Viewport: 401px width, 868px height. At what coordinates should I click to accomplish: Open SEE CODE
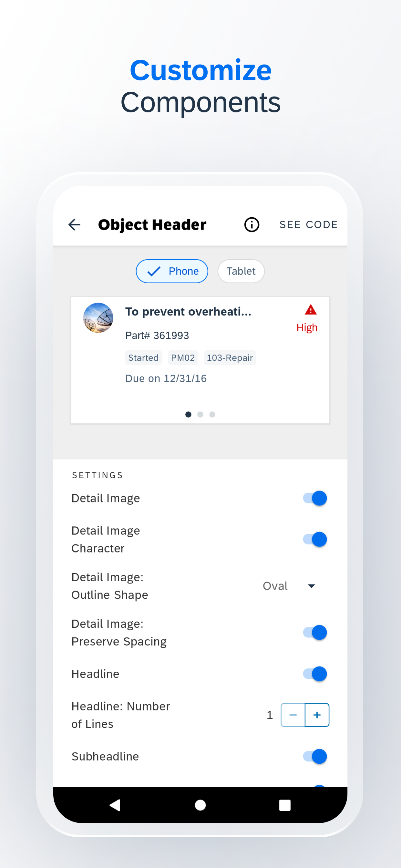click(x=309, y=225)
